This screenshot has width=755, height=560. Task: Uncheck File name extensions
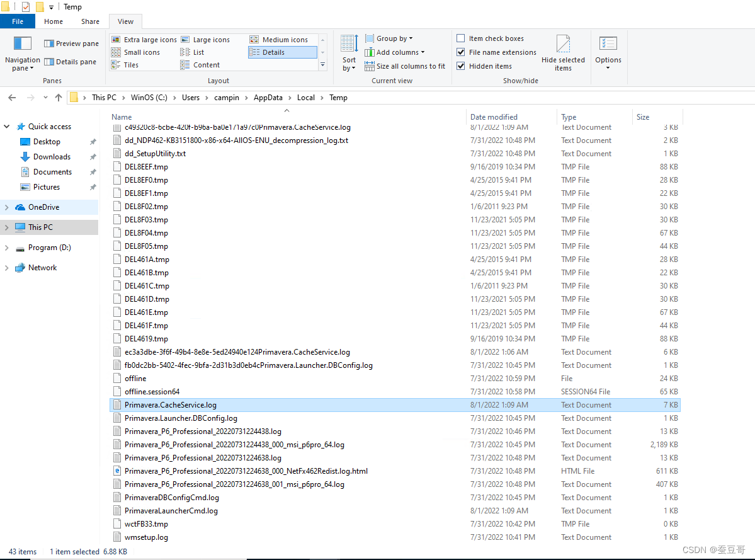point(461,52)
